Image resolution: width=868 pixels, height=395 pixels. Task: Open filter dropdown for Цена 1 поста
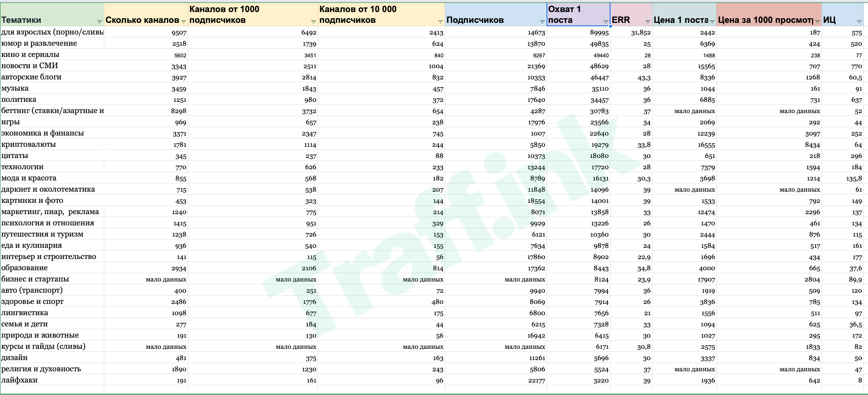click(712, 22)
